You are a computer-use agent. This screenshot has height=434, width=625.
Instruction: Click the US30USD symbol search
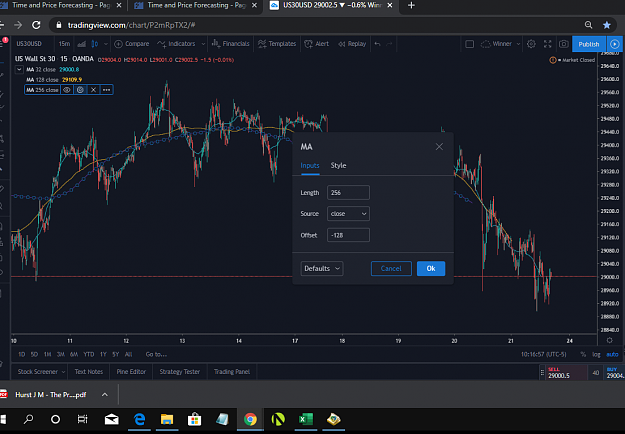point(29,44)
